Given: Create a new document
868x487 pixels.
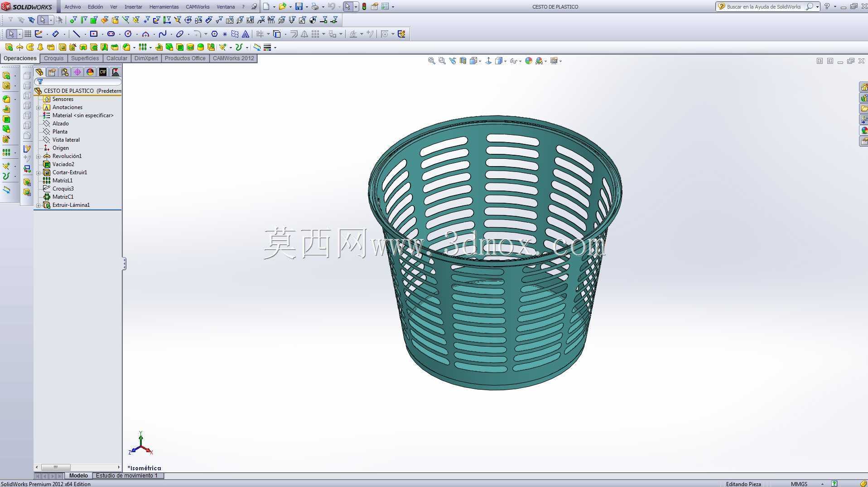Looking at the screenshot, I should 266,7.
